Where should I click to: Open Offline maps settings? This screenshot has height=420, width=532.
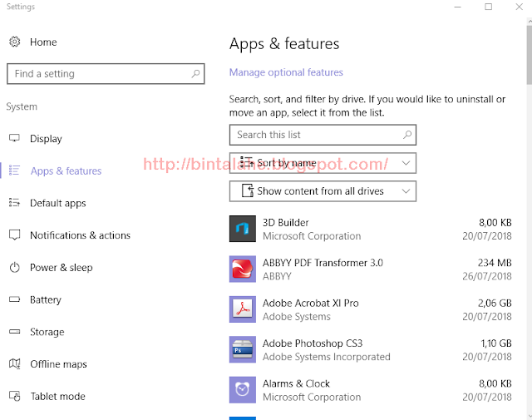point(58,364)
